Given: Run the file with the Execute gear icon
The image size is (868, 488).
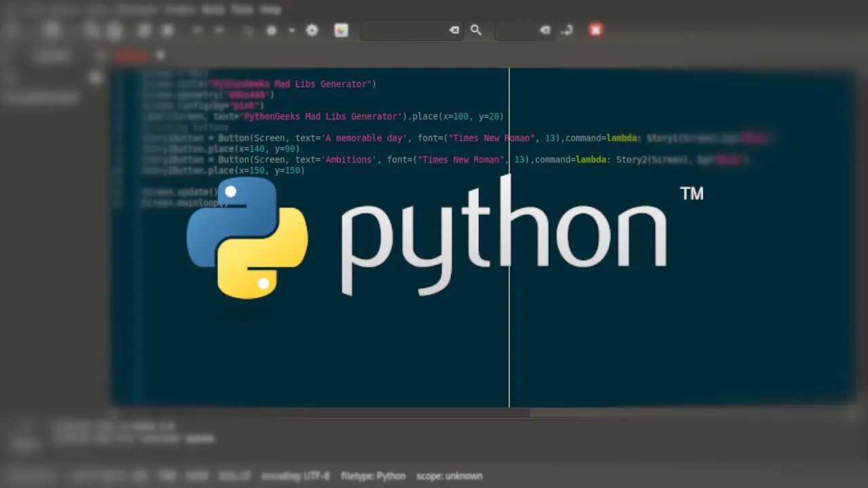Looking at the screenshot, I should point(311,30).
